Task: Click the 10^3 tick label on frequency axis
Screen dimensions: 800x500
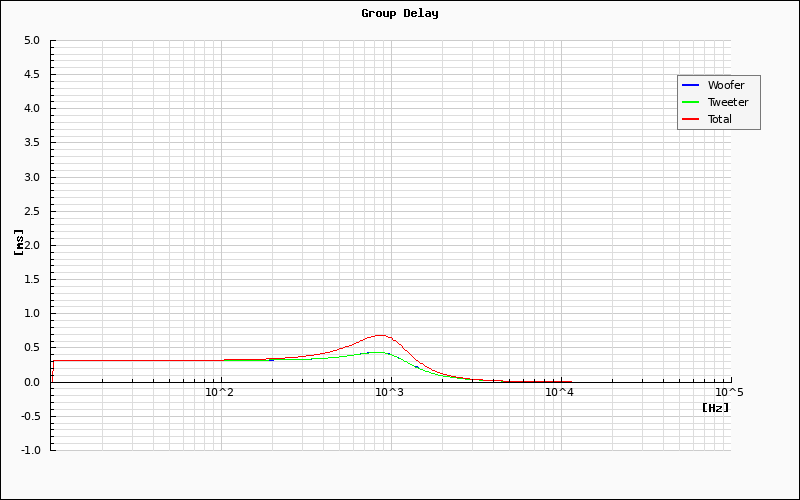Action: (389, 392)
